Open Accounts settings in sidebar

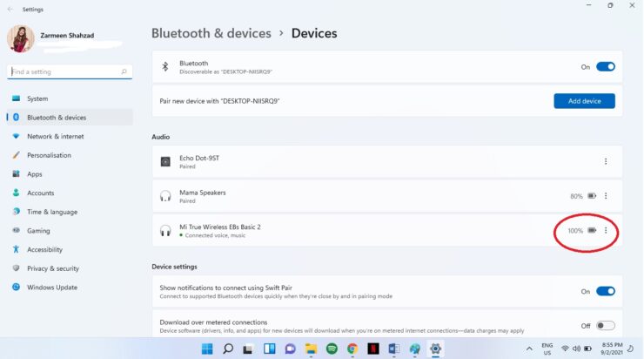click(70, 193)
